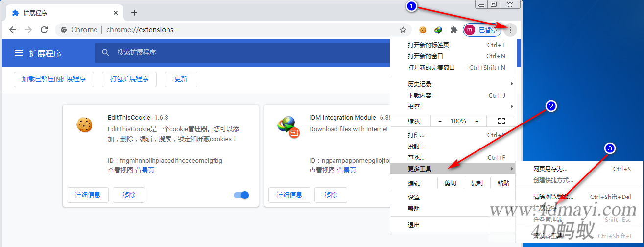
Task: Click the EditThisCookie 1.6.3 title text
Action: click(x=138, y=118)
